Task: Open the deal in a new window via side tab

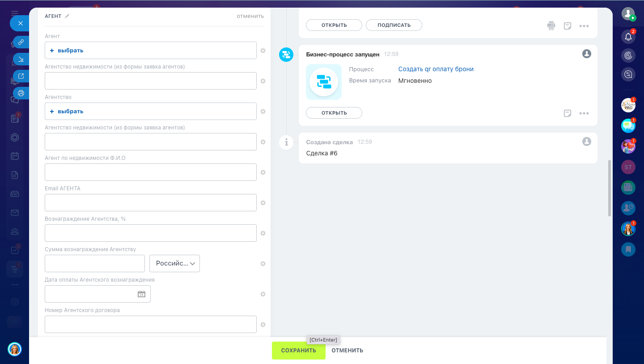Action: [x=21, y=76]
